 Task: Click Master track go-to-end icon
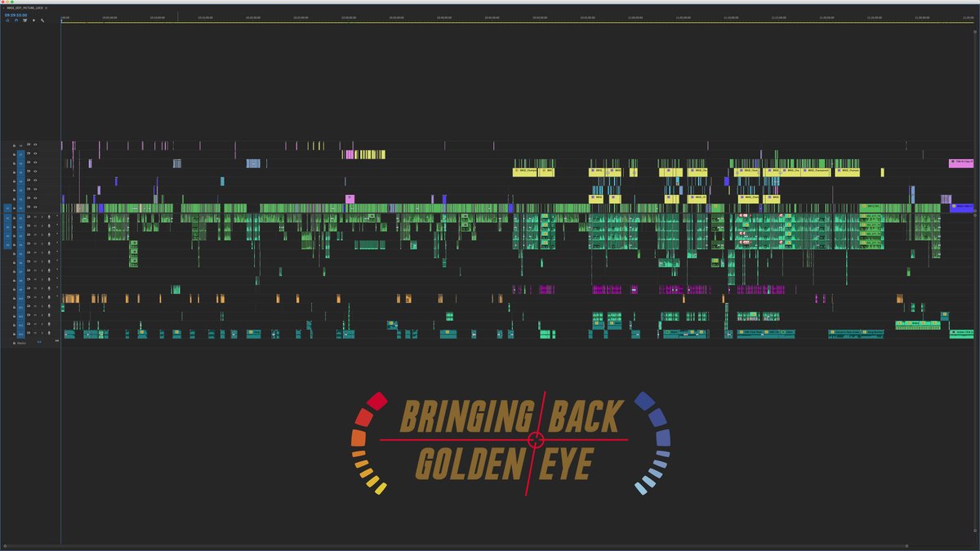[57, 340]
